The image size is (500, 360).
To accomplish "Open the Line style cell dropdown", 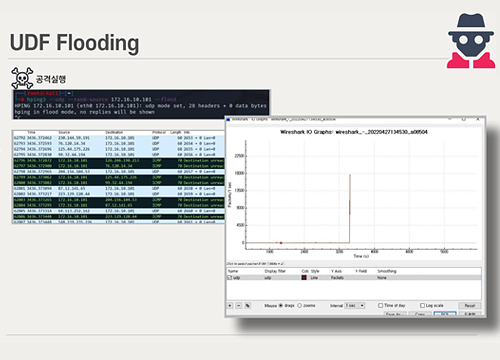I will pos(314,278).
